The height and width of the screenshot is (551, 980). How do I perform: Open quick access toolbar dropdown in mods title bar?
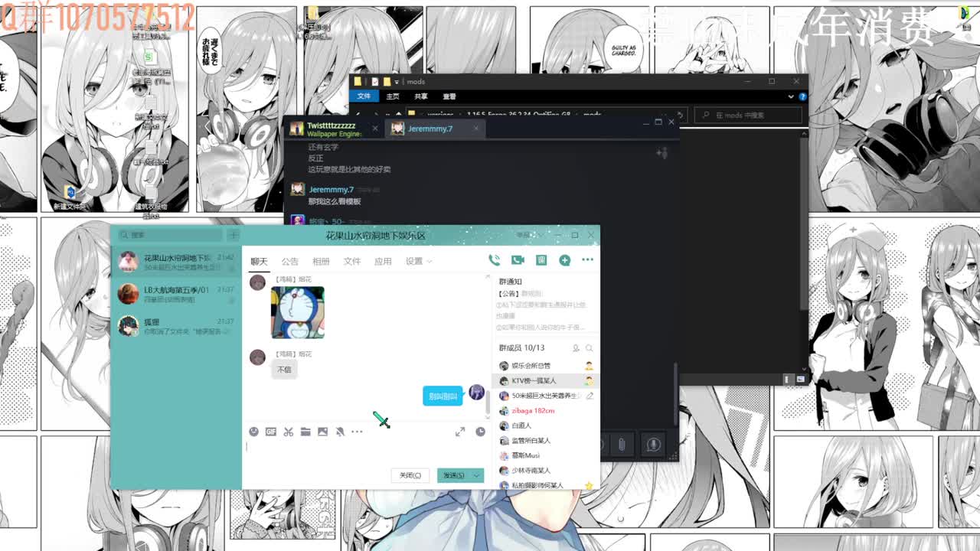[x=397, y=82]
